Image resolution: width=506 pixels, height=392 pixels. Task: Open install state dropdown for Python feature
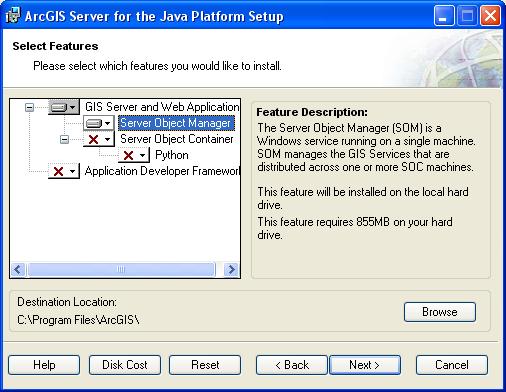point(134,155)
